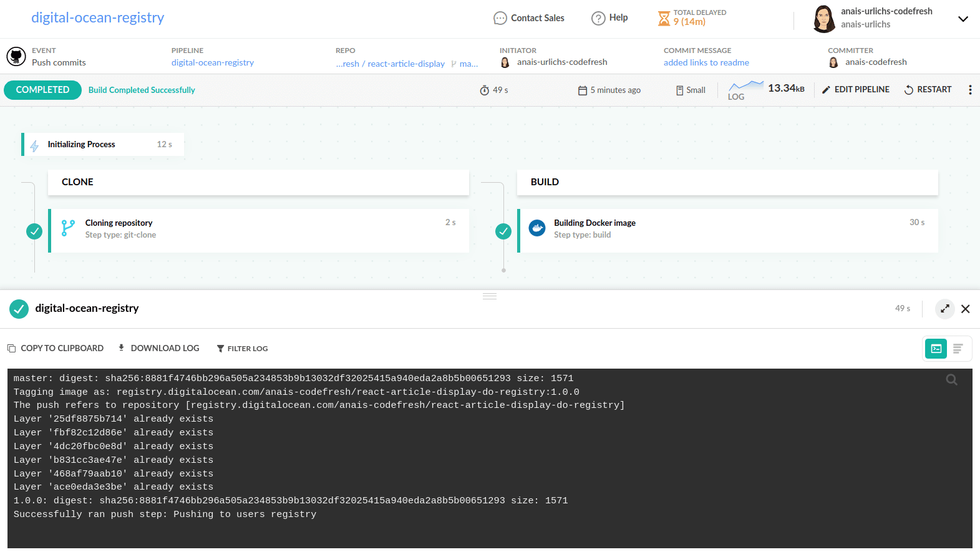The width and height of the screenshot is (980, 552).
Task: Click the search icon in log output
Action: (x=951, y=380)
